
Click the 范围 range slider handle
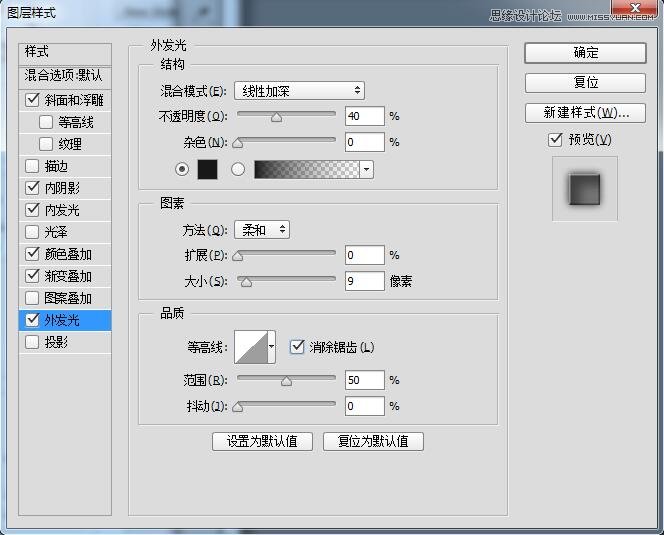point(286,381)
